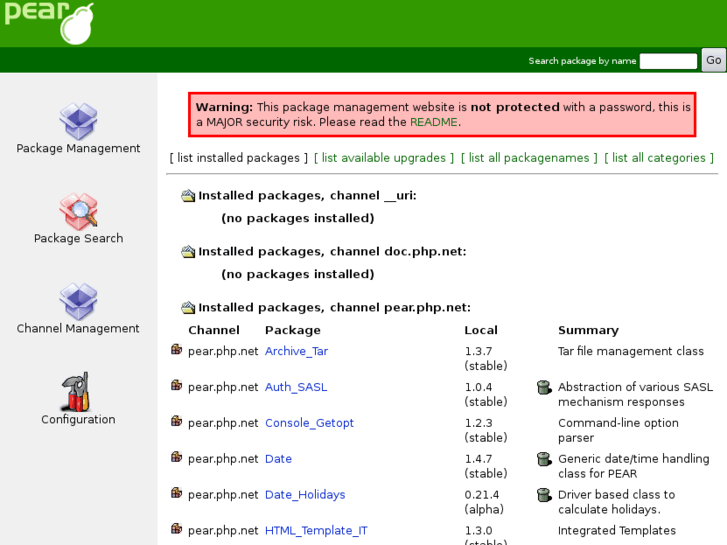The image size is (727, 545).
Task: Open Channel Management box icon
Action: [x=78, y=301]
